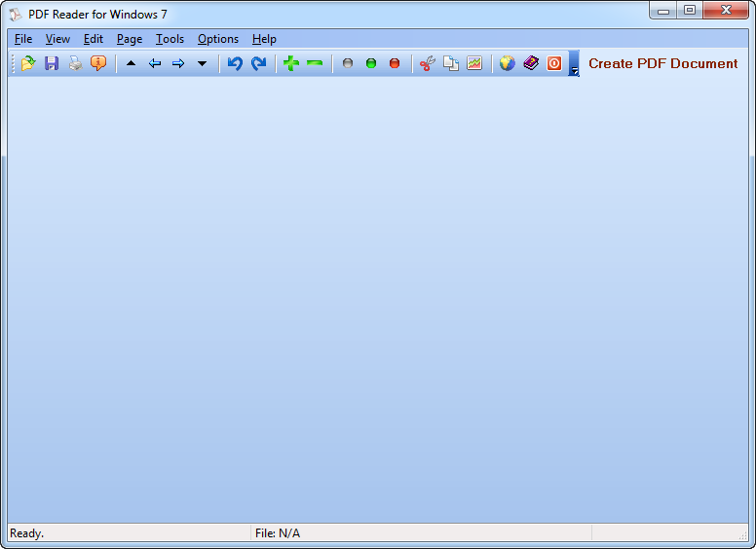Click the green round button icon
This screenshot has height=549, width=756.
(x=371, y=63)
